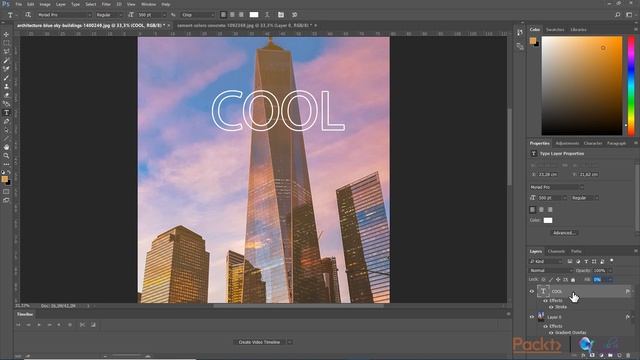The height and width of the screenshot is (360, 640).
Task: Select the Eraser tool
Action: [6, 95]
